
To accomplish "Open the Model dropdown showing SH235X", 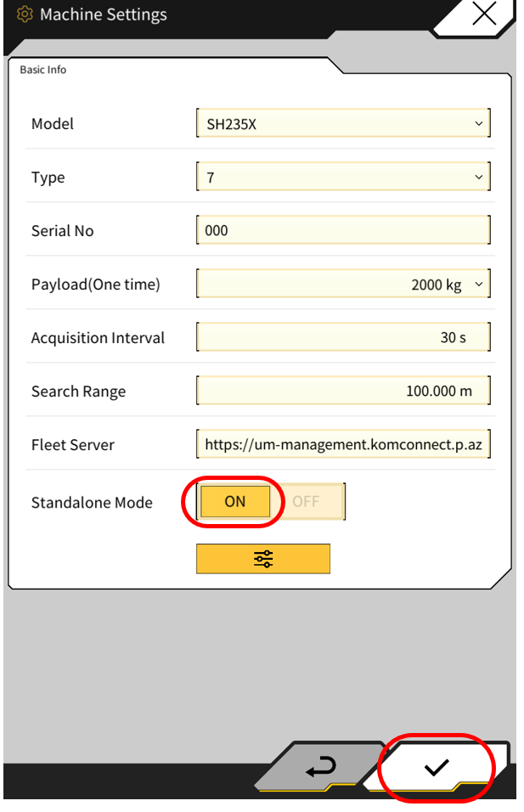I will pyautogui.click(x=343, y=124).
